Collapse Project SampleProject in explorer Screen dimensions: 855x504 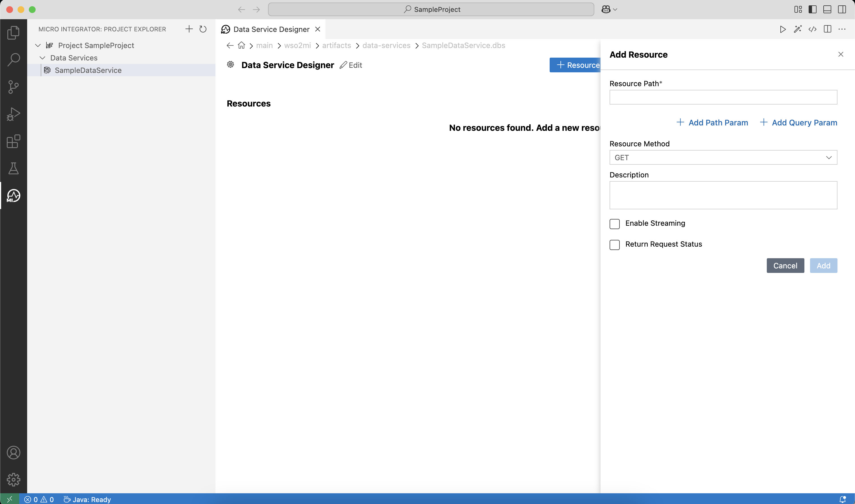tap(37, 45)
